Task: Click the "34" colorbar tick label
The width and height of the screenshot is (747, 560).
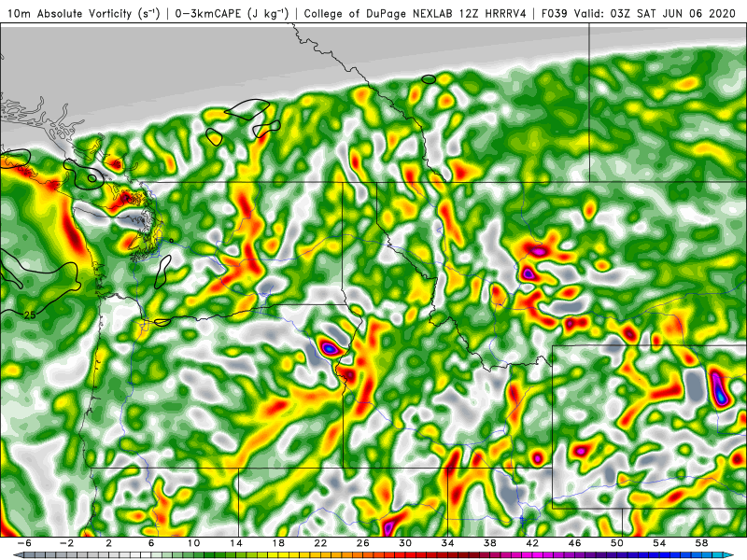Action: tap(447, 543)
